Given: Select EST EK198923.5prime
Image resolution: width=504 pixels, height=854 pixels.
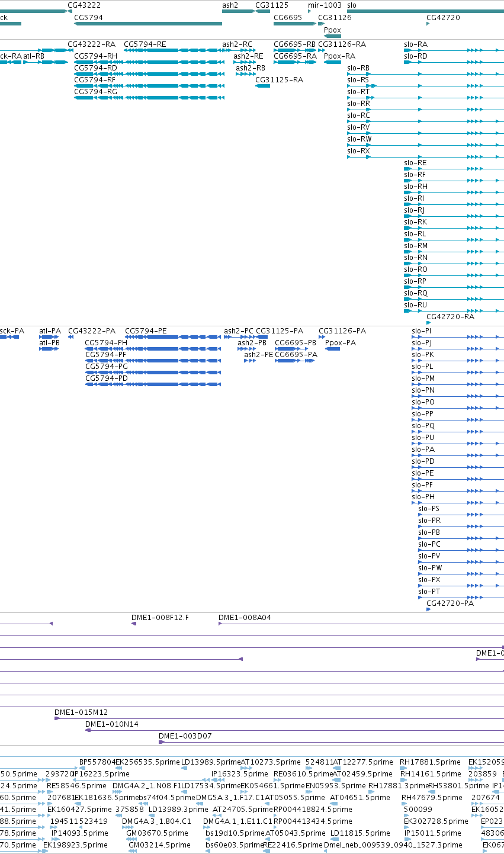Looking at the screenshot, I should 75,845.
